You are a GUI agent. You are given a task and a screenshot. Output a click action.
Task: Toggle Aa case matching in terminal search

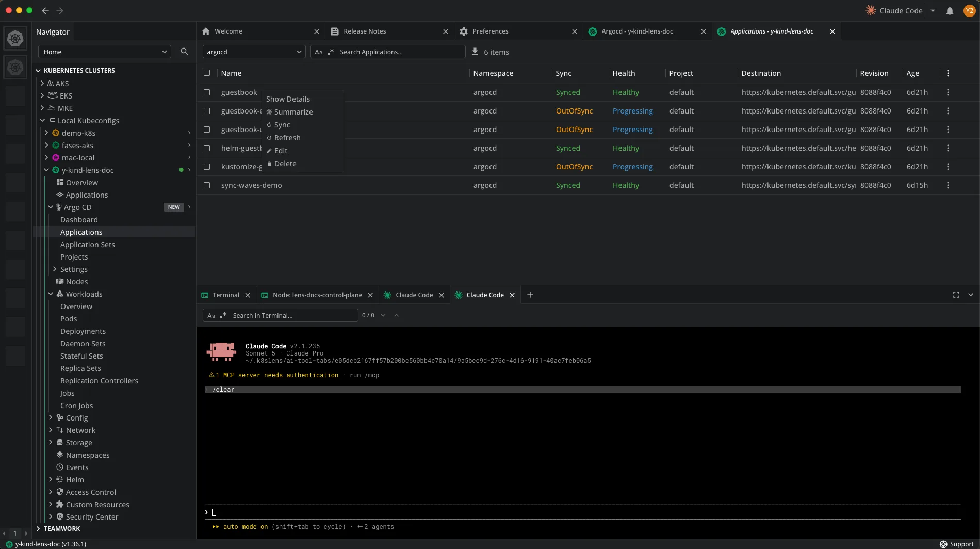click(211, 316)
